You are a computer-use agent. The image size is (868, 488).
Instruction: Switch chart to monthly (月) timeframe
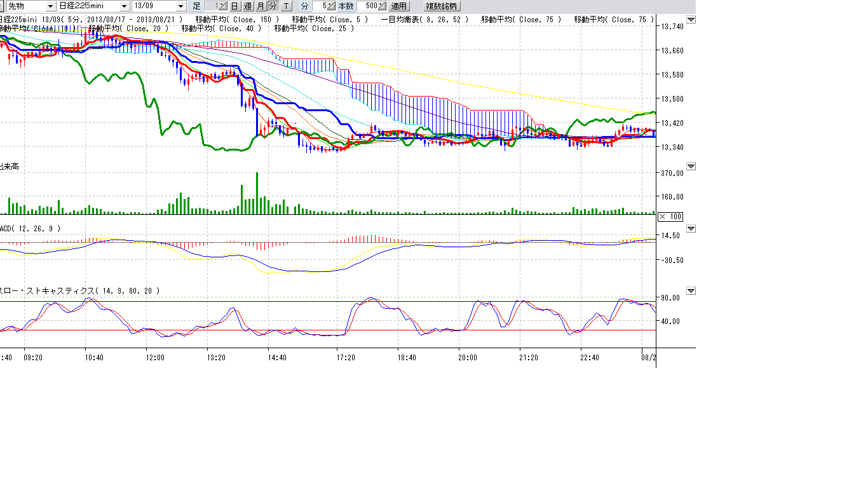click(x=260, y=6)
